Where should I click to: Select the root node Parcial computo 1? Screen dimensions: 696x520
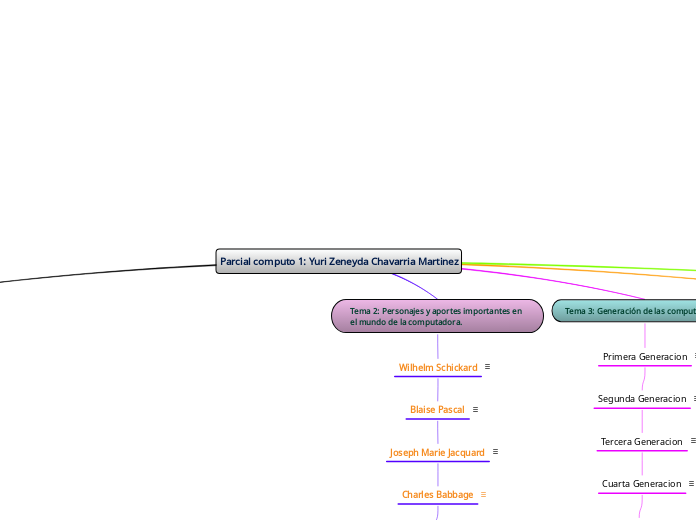pos(338,261)
